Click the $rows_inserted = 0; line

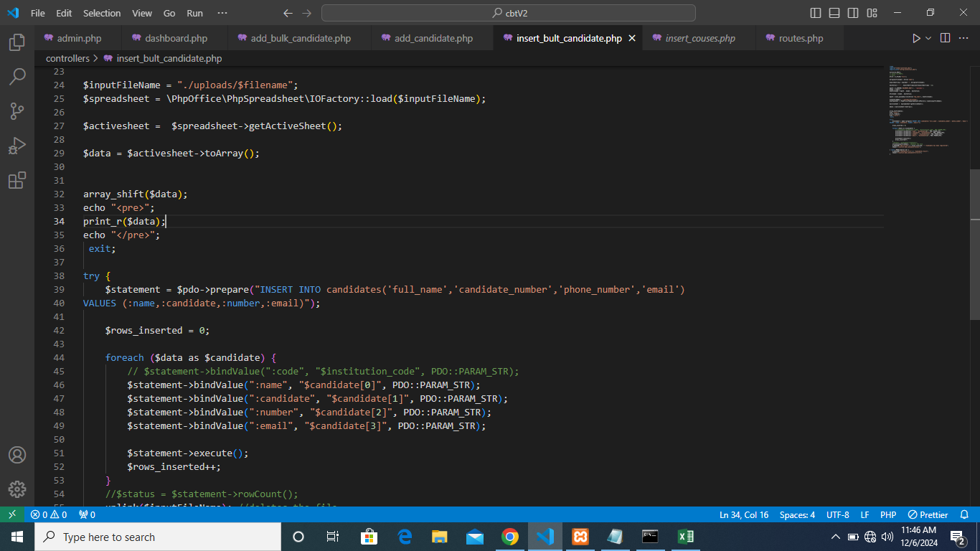(157, 330)
